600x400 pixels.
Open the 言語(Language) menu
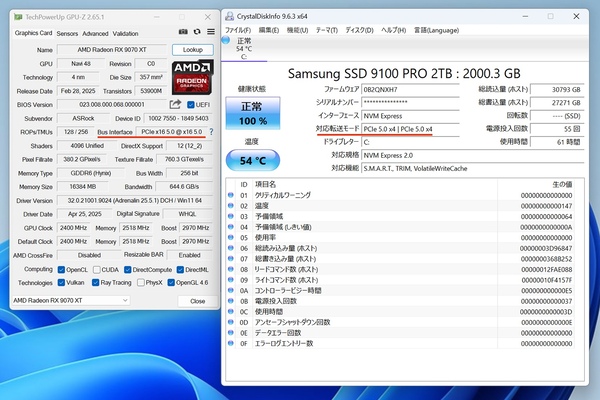click(x=434, y=30)
